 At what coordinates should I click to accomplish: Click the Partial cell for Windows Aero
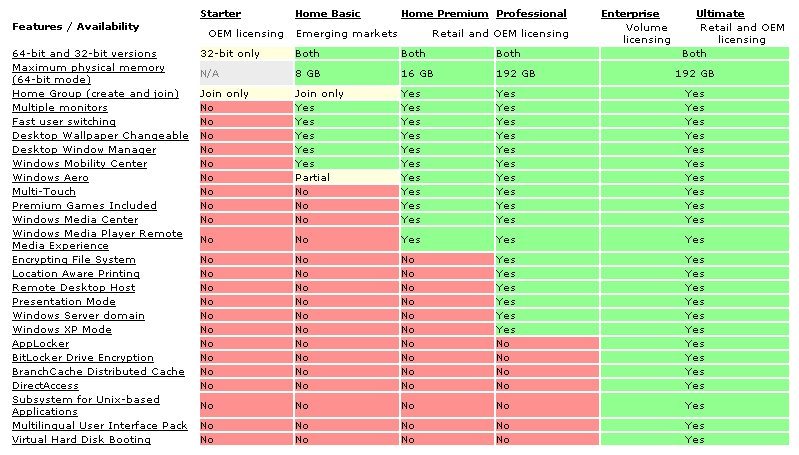312,178
